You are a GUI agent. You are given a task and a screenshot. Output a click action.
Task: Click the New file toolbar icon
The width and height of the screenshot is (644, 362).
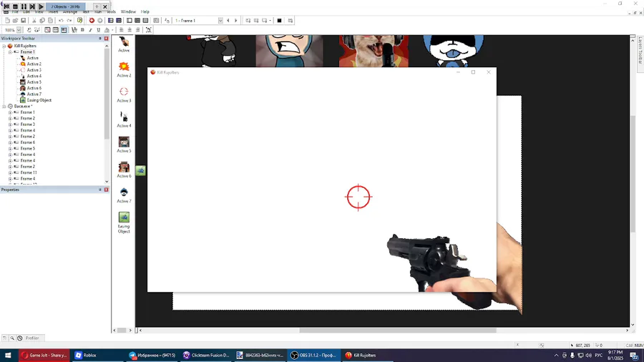(x=7, y=21)
